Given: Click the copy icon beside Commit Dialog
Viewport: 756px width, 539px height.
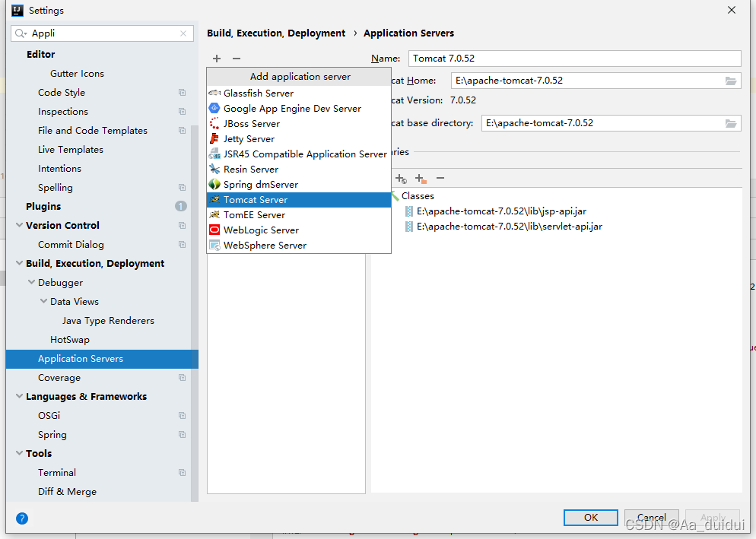Looking at the screenshot, I should 182,245.
